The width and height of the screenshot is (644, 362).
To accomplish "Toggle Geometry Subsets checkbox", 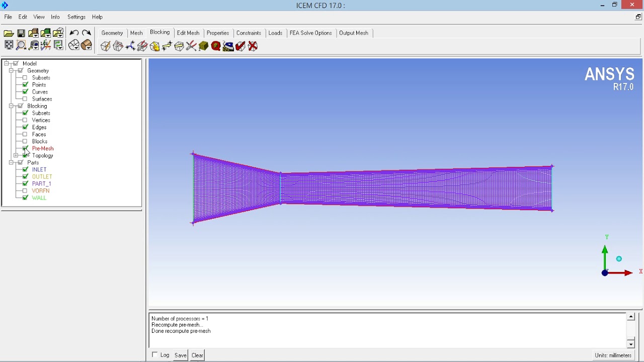I will (x=25, y=78).
